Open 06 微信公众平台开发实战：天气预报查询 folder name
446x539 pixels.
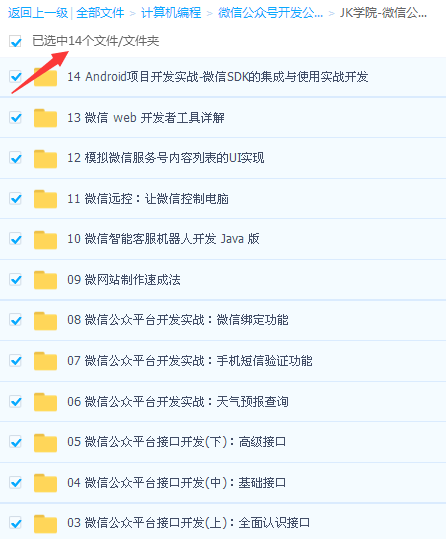pyautogui.click(x=178, y=402)
